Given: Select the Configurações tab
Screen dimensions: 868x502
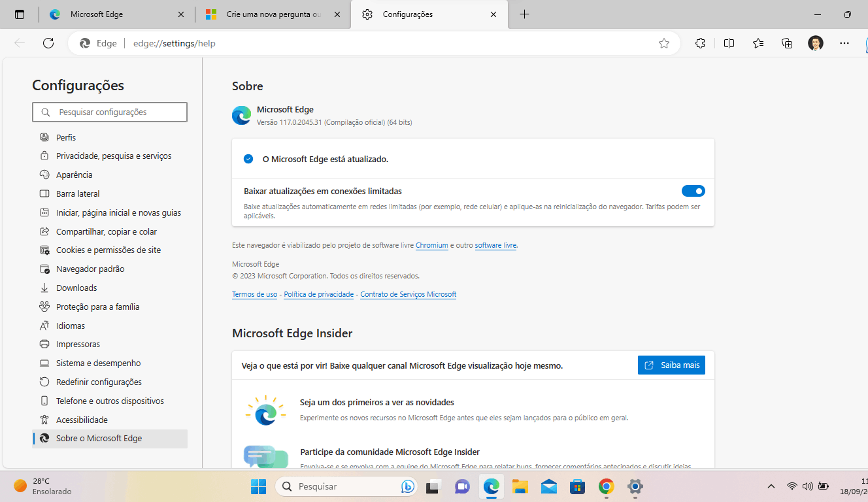Looking at the screenshot, I should coord(429,14).
